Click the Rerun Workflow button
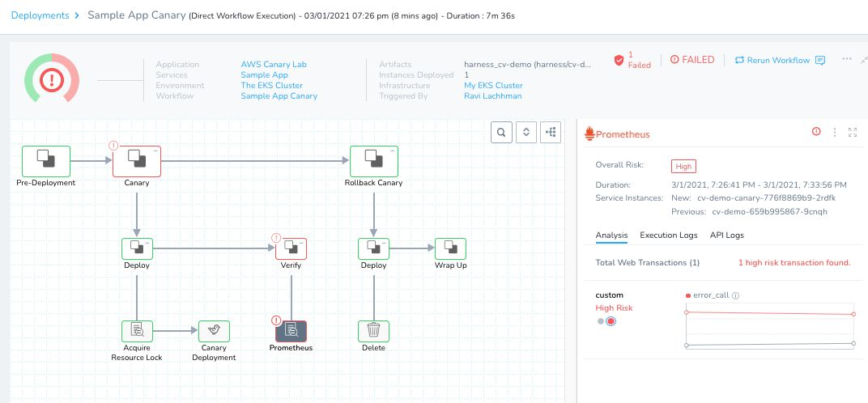Image resolution: width=868 pixels, height=403 pixels. coord(772,61)
